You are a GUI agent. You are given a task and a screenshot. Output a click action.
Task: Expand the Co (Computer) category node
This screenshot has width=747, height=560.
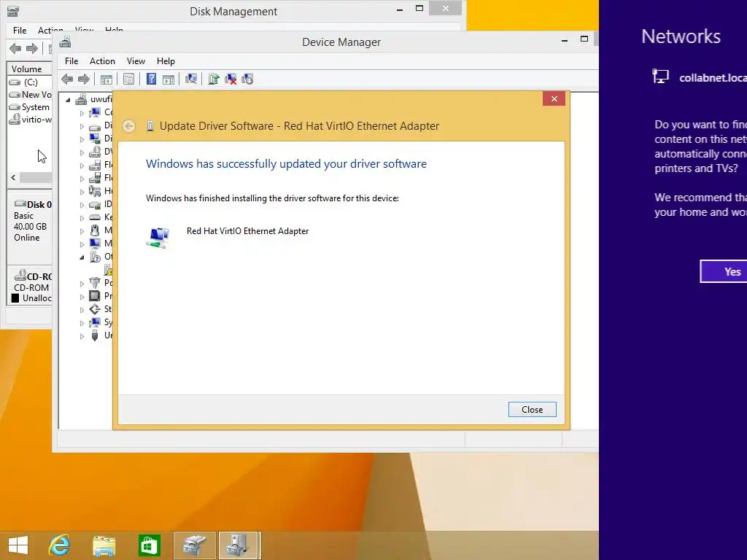82,113
